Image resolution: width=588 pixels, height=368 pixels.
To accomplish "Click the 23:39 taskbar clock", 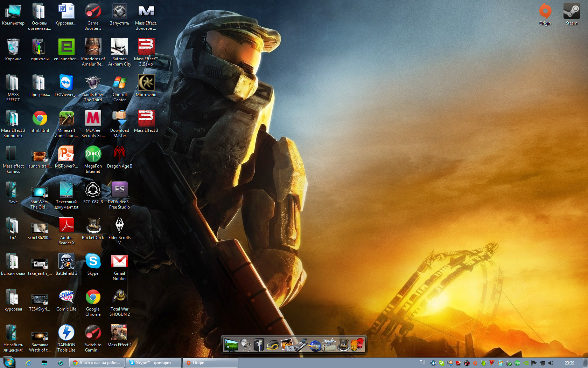I will 569,363.
